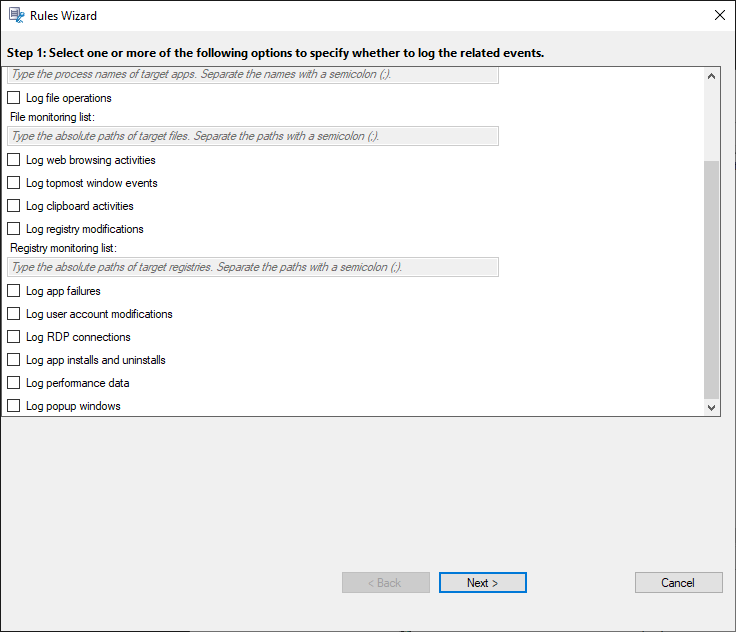Viewport: 736px width, 632px height.
Task: Tick Log topmost window events
Action: click(14, 183)
